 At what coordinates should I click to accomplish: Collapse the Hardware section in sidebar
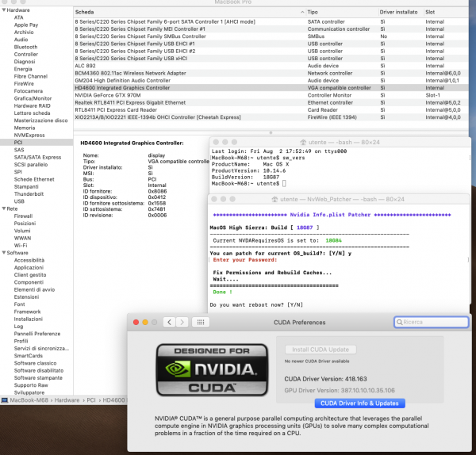[x=4, y=10]
